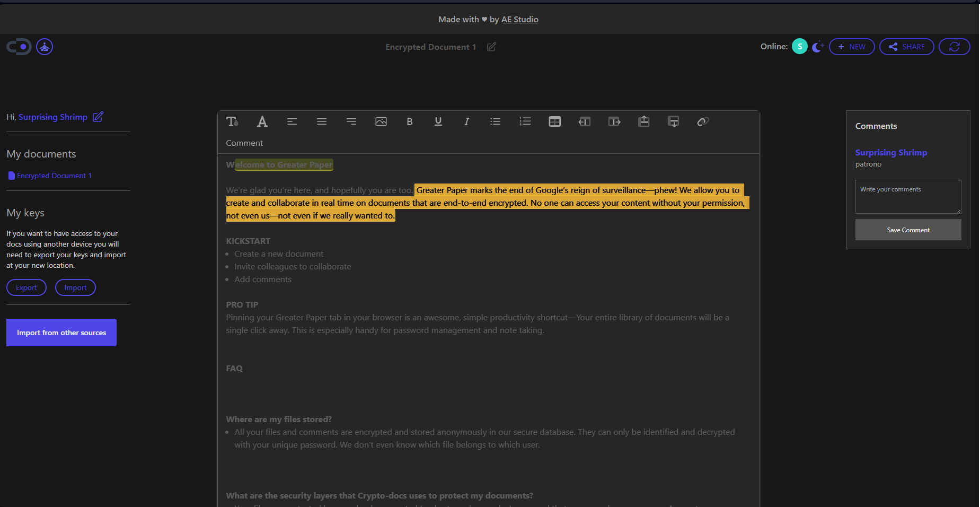Screen dimensions: 980x507
Task: Insert column to the right
Action: pos(614,121)
